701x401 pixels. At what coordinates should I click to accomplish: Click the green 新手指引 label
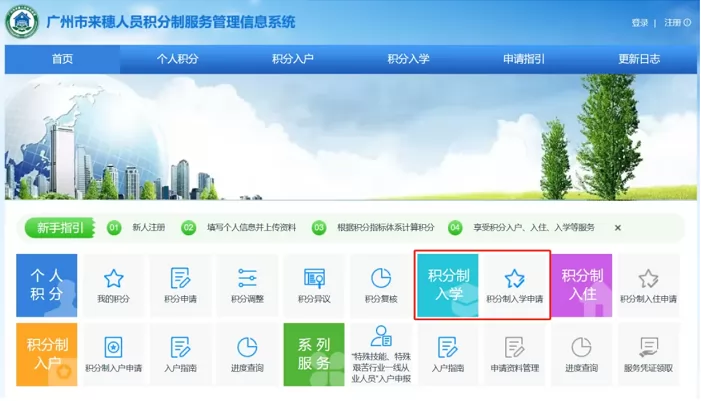(x=60, y=228)
